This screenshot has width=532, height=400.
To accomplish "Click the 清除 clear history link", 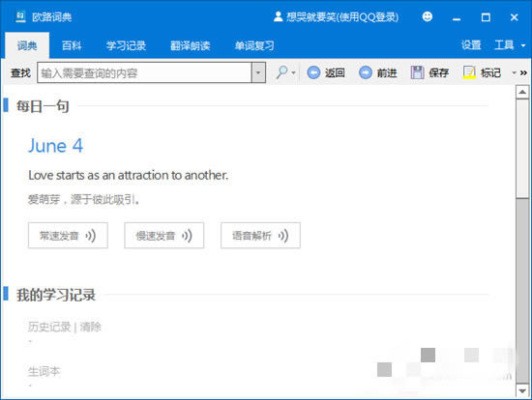I will coord(91,327).
